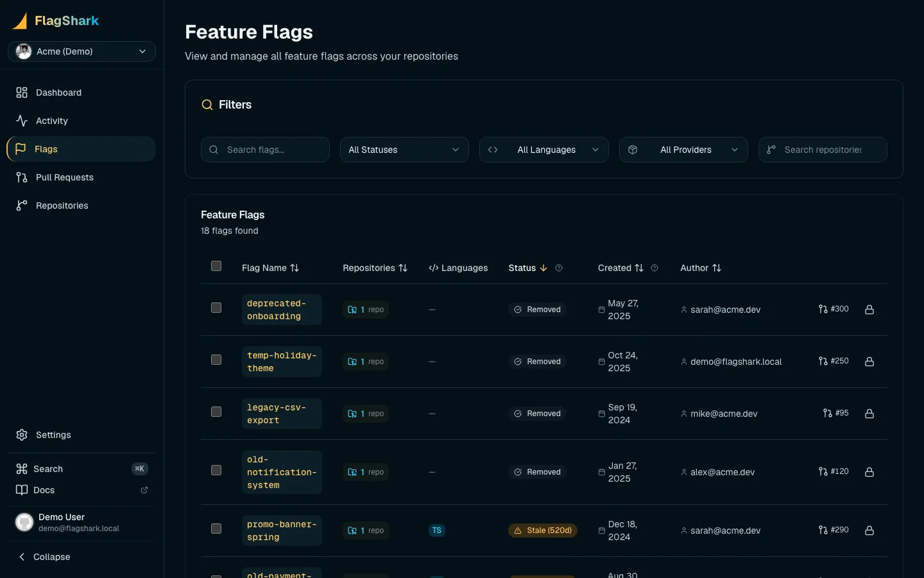Open pull request #250
This screenshot has width=924, height=578.
point(834,361)
